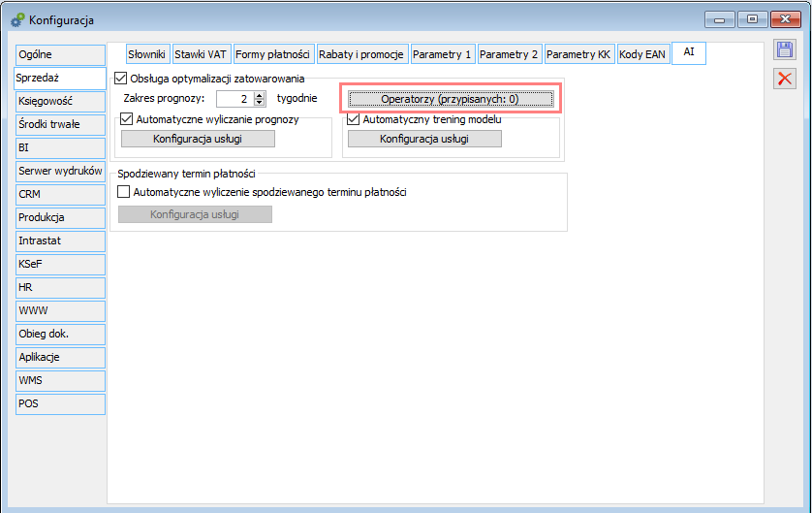The height and width of the screenshot is (513, 812).
Task: Switch to the Stawki VAT tab
Action: (201, 54)
